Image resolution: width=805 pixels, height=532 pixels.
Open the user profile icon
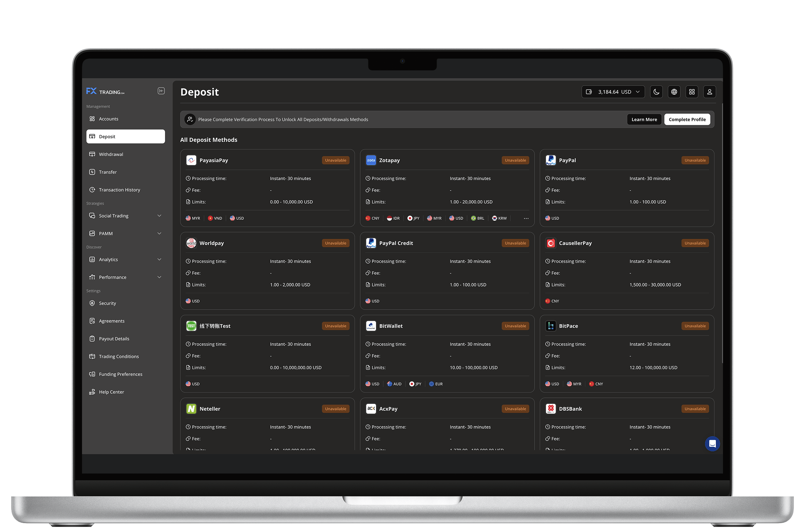tap(709, 92)
